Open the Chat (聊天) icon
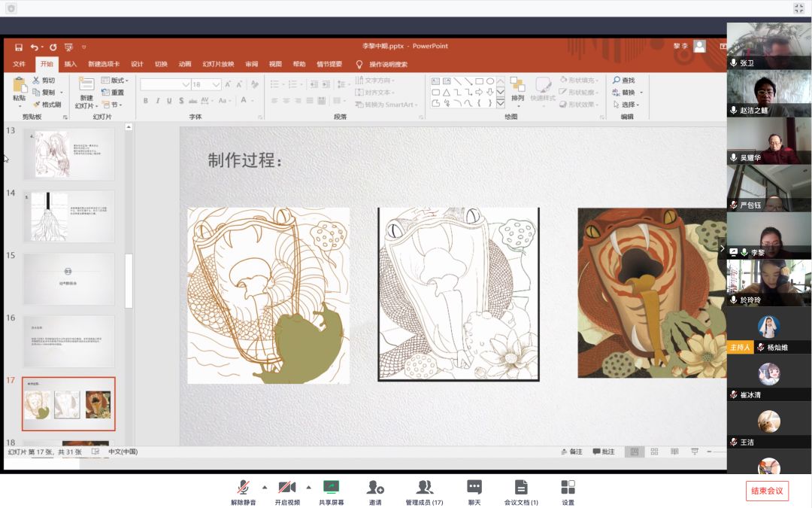 474,488
